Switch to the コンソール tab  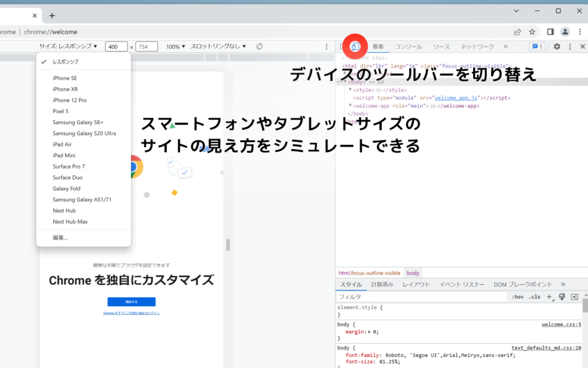[x=408, y=47]
